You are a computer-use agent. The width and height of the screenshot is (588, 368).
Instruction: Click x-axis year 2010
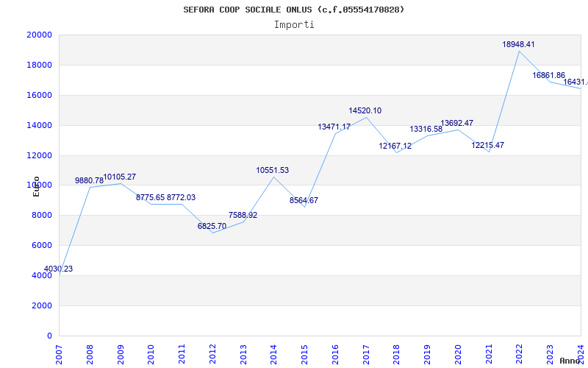[151, 354]
